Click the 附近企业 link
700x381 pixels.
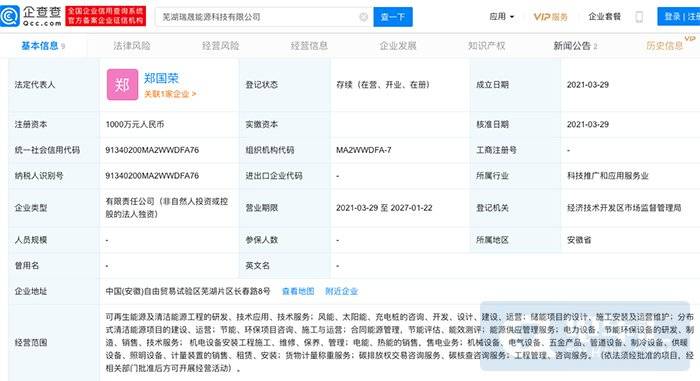342,291
